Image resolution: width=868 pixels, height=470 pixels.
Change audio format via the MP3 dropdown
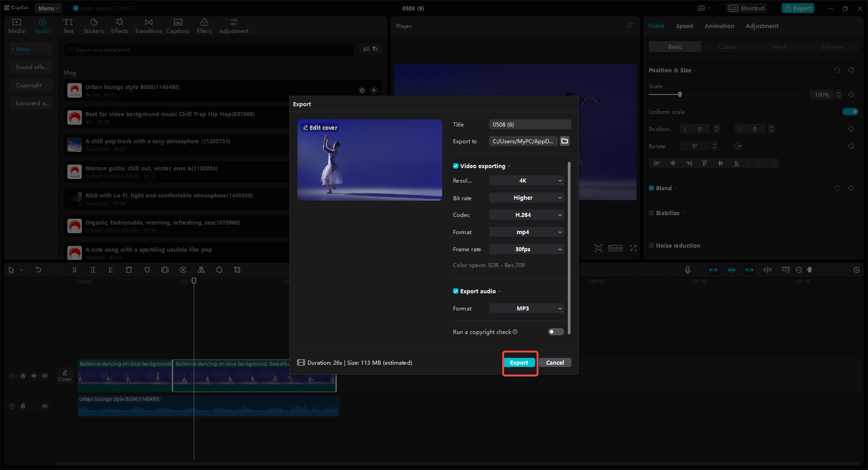pos(526,308)
